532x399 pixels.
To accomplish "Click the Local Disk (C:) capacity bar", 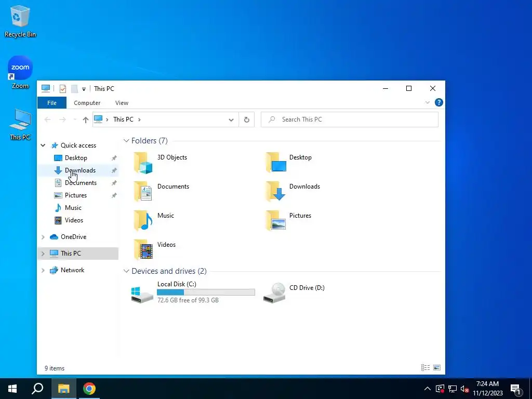I will (206, 292).
